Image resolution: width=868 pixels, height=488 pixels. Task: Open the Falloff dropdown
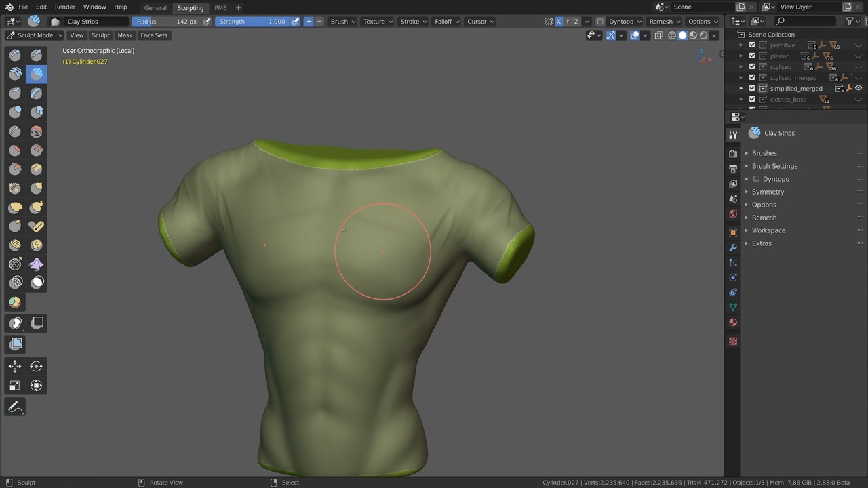(x=446, y=22)
